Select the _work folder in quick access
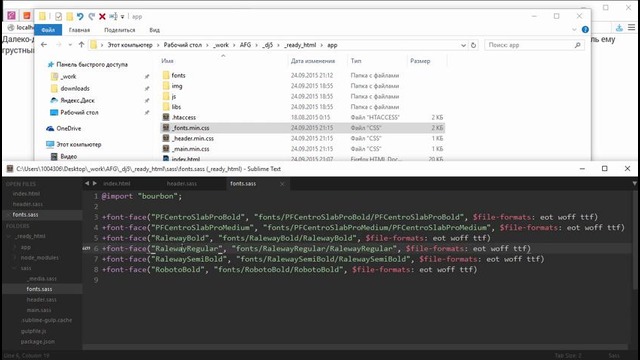 pyautogui.click(x=68, y=76)
